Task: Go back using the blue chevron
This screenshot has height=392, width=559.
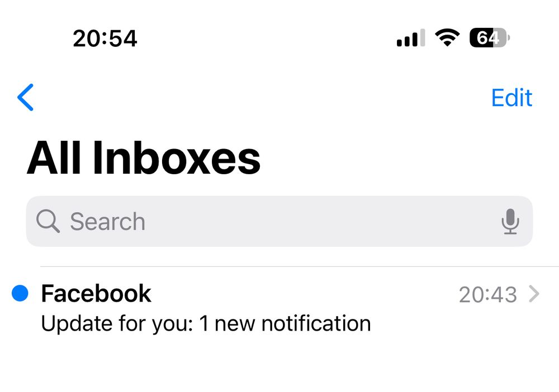Action: [25, 97]
